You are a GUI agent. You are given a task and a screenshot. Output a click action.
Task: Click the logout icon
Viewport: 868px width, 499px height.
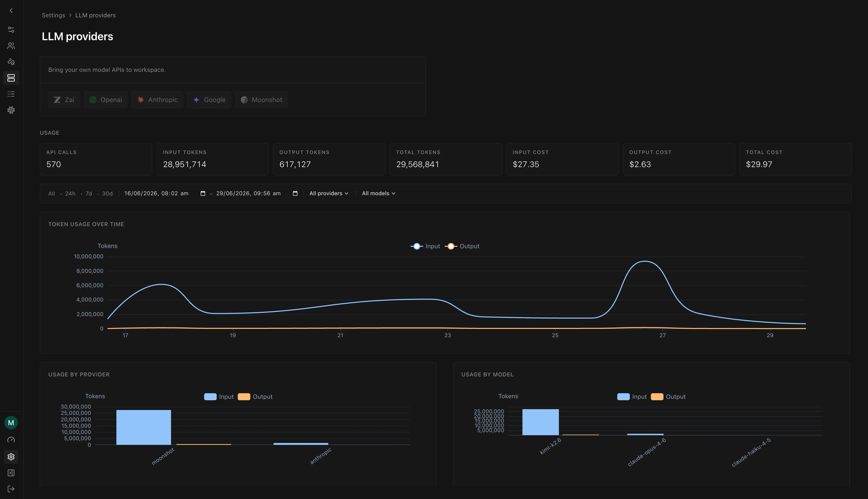pos(11,489)
